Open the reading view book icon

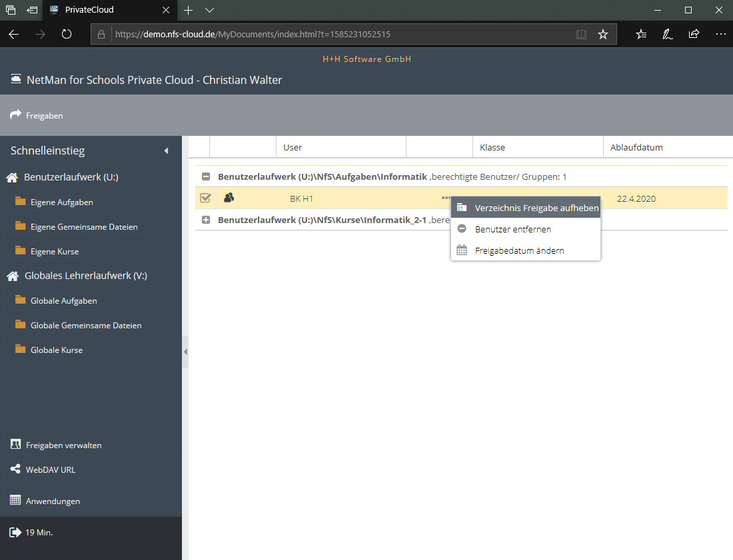[x=581, y=34]
